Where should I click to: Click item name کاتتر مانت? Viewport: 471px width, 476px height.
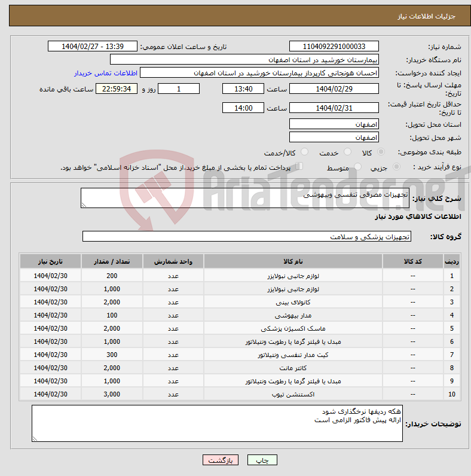click(293, 368)
